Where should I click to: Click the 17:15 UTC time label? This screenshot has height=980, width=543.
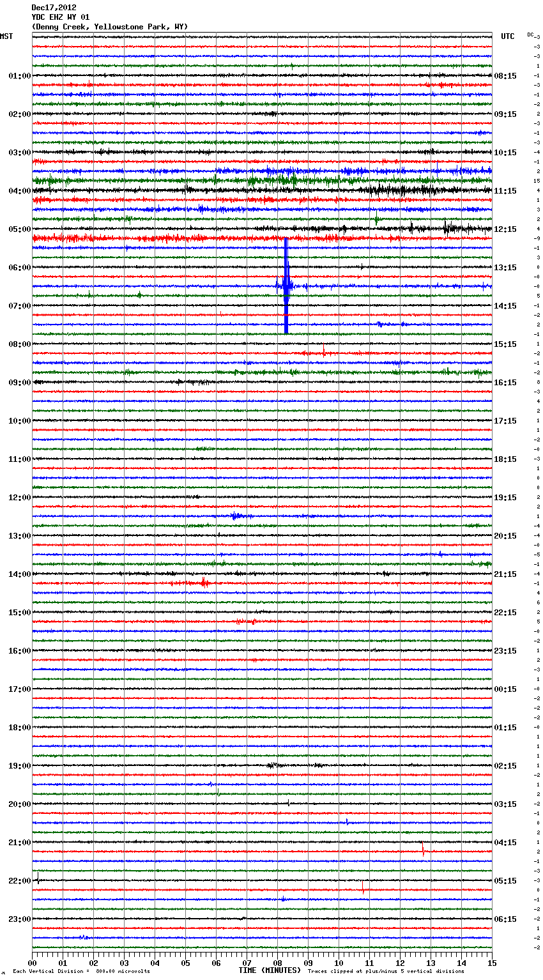[505, 421]
